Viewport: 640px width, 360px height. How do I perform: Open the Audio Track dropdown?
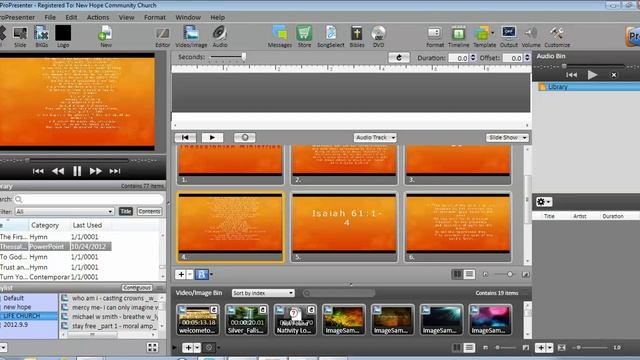pyautogui.click(x=375, y=138)
